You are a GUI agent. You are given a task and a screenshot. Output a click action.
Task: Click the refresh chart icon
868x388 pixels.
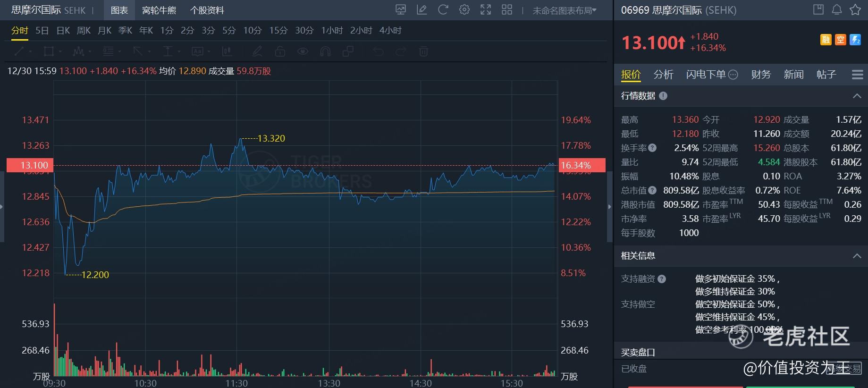443,10
